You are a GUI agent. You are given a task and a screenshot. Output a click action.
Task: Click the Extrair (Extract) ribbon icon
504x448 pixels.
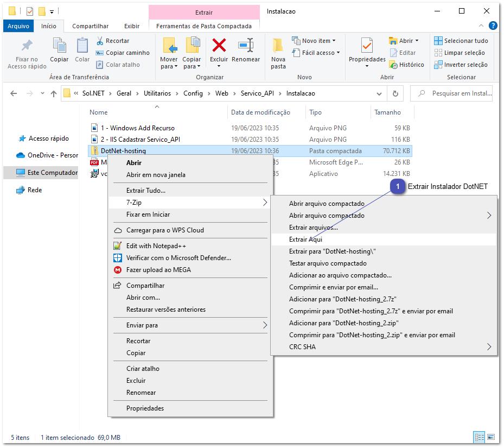[x=204, y=12]
